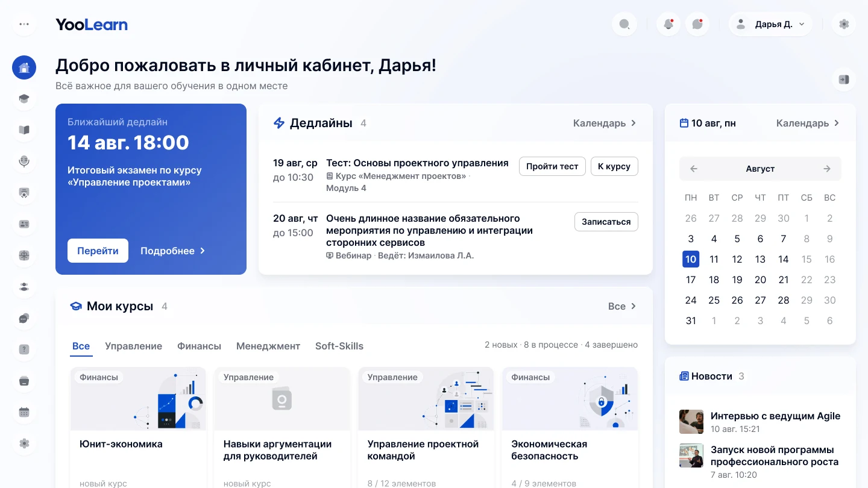Select August 10 in the calendar
Viewport: 868px width, 488px height.
(x=691, y=259)
